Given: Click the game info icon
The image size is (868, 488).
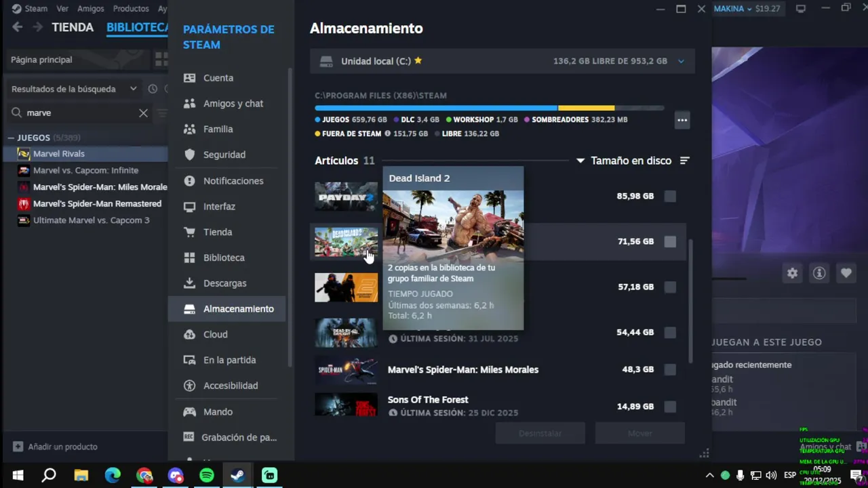Looking at the screenshot, I should pos(819,273).
